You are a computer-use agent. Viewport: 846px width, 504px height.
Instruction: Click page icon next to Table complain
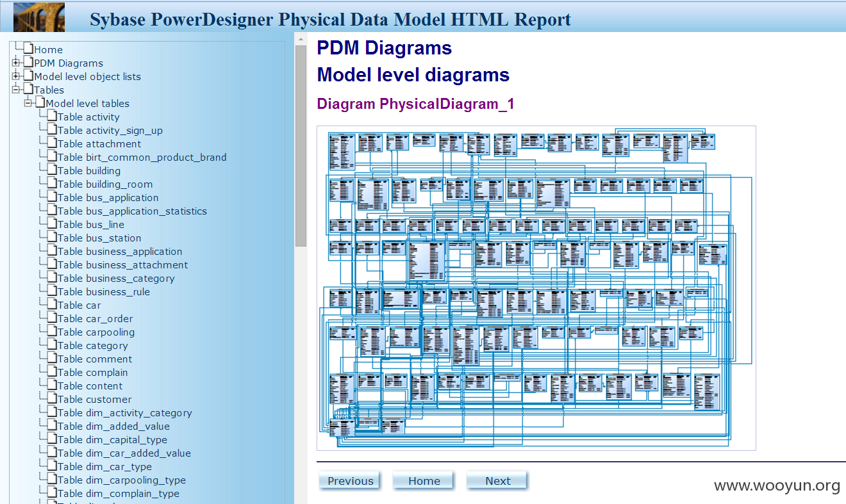pos(52,371)
